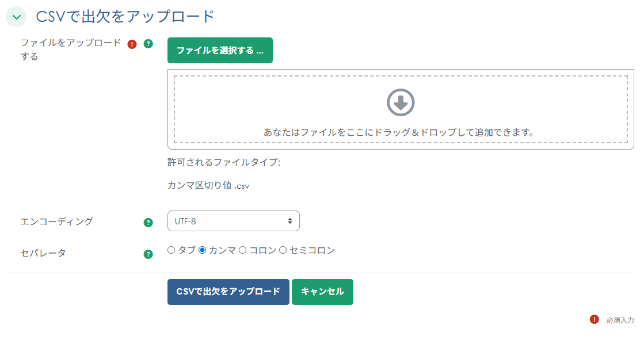This screenshot has height=344, width=644.
Task: Click the up-down arrows on the encoding selector
Action: click(292, 221)
